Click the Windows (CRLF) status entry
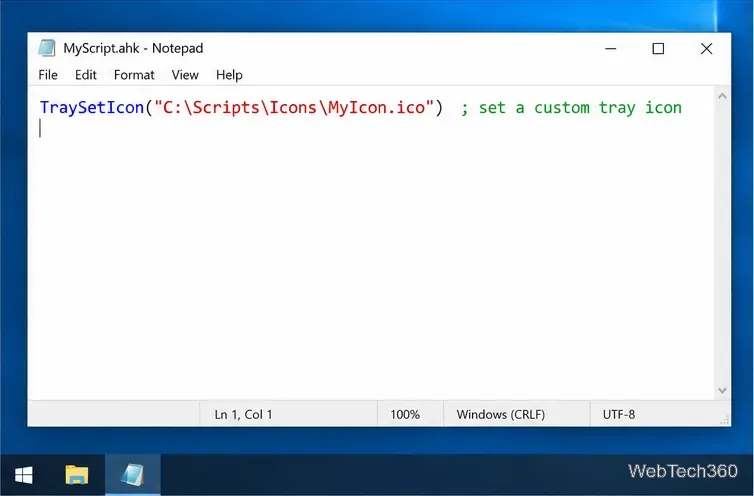This screenshot has width=754, height=496. [x=501, y=415]
